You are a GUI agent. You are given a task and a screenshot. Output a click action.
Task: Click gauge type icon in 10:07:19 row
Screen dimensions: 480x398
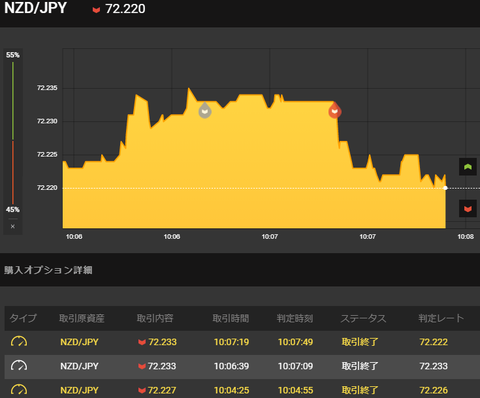click(19, 342)
